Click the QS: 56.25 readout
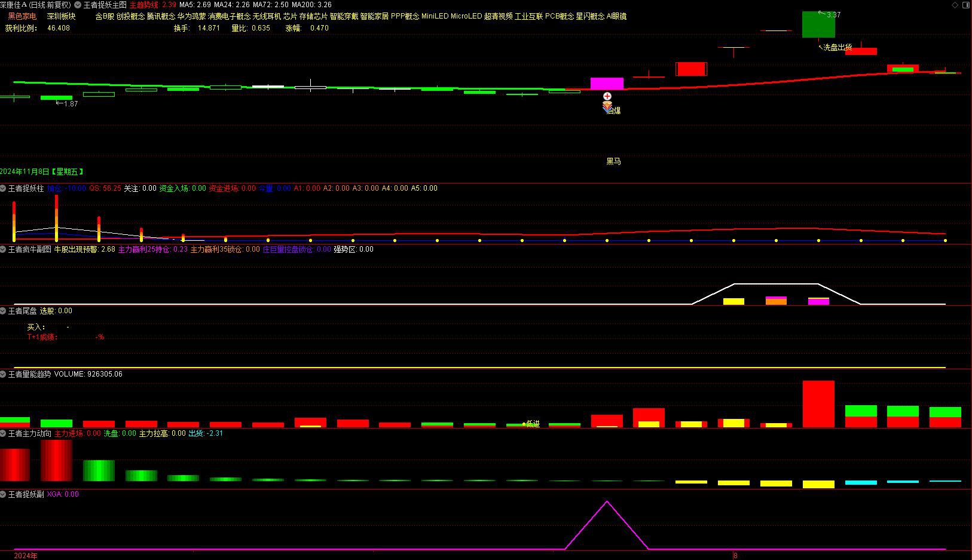The width and height of the screenshot is (972, 560). (x=105, y=188)
